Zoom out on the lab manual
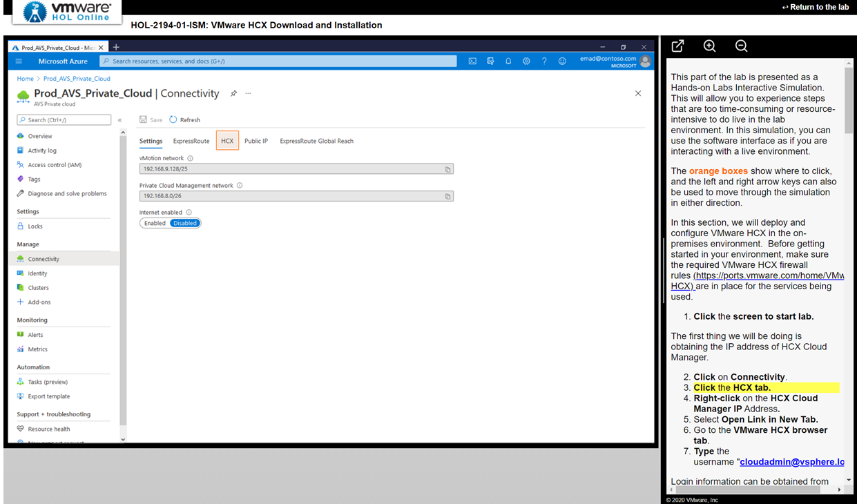The height and width of the screenshot is (504, 857). pyautogui.click(x=741, y=46)
